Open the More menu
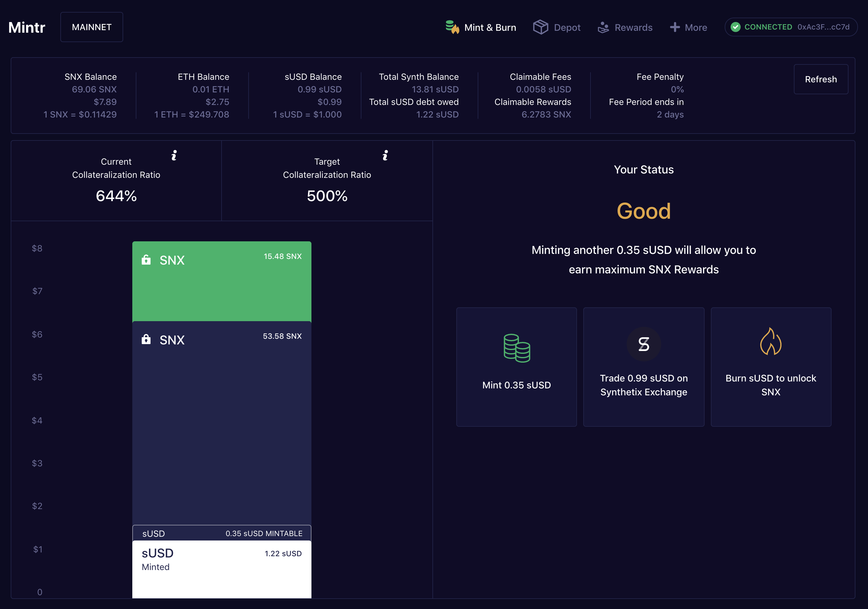The image size is (868, 609). pyautogui.click(x=695, y=28)
